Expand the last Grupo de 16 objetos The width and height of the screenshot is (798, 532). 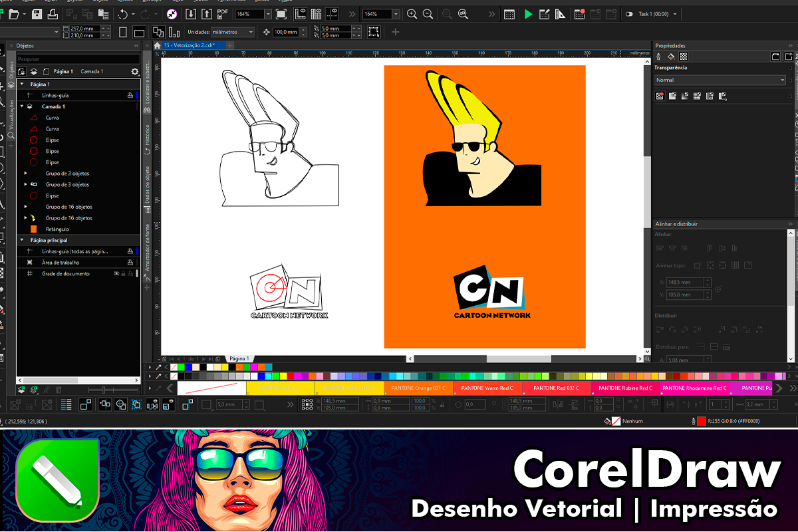26,218
